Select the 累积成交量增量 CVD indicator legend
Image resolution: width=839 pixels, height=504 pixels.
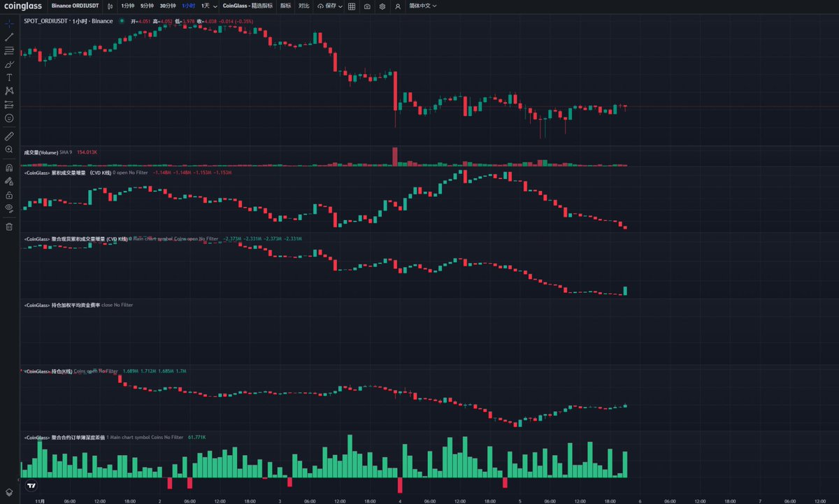pyautogui.click(x=67, y=171)
